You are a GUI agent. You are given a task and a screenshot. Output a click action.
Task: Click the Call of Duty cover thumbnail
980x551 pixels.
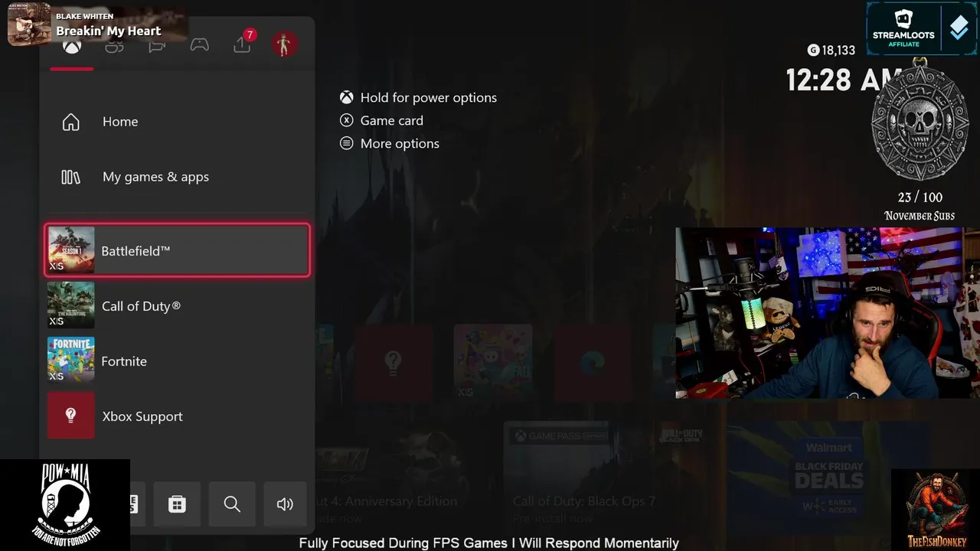point(71,305)
